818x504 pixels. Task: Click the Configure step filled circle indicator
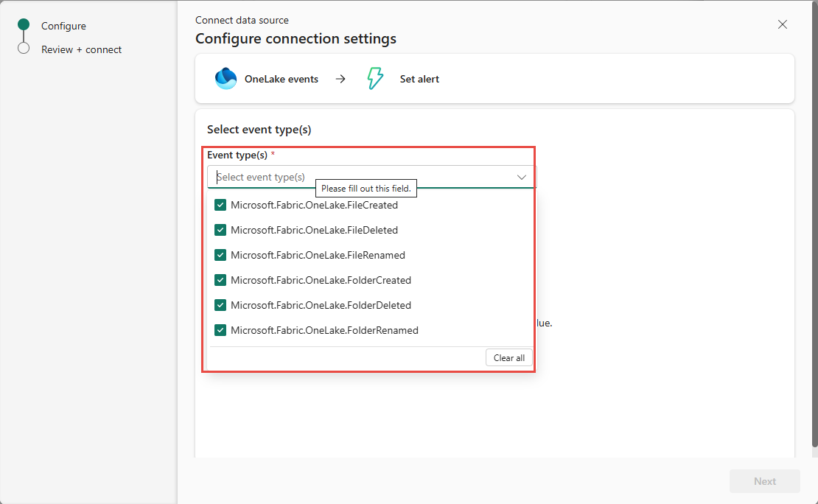pyautogui.click(x=24, y=24)
